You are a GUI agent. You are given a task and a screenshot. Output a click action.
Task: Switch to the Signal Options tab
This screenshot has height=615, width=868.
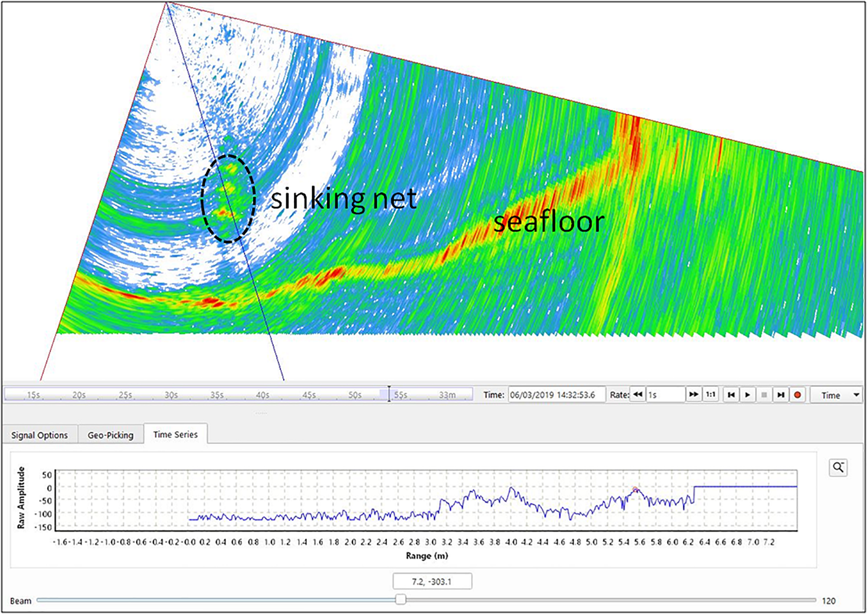pos(39,434)
